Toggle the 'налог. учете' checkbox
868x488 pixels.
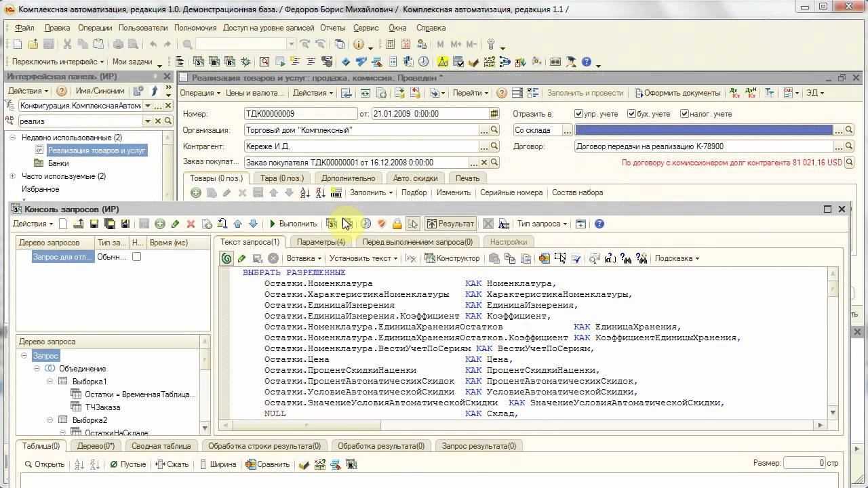point(685,114)
